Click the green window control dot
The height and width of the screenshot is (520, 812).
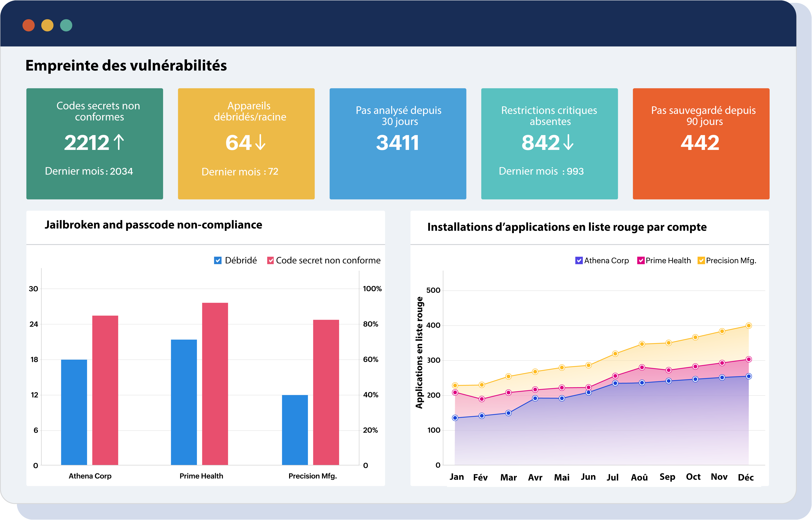click(x=66, y=25)
